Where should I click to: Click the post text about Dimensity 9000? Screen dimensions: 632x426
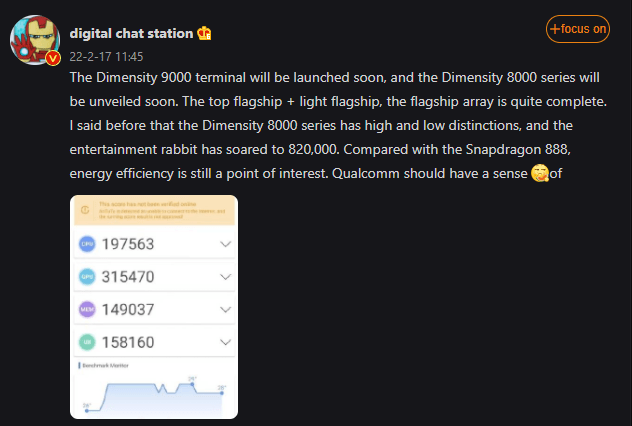pos(340,125)
